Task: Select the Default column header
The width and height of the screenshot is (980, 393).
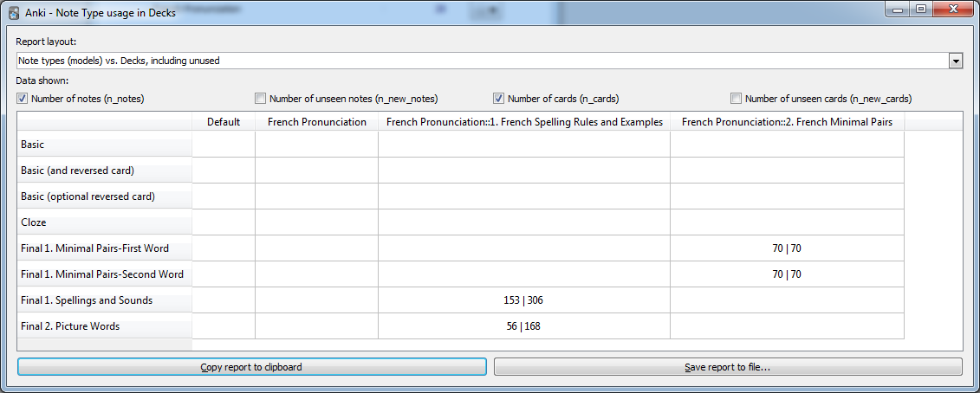Action: (224, 122)
